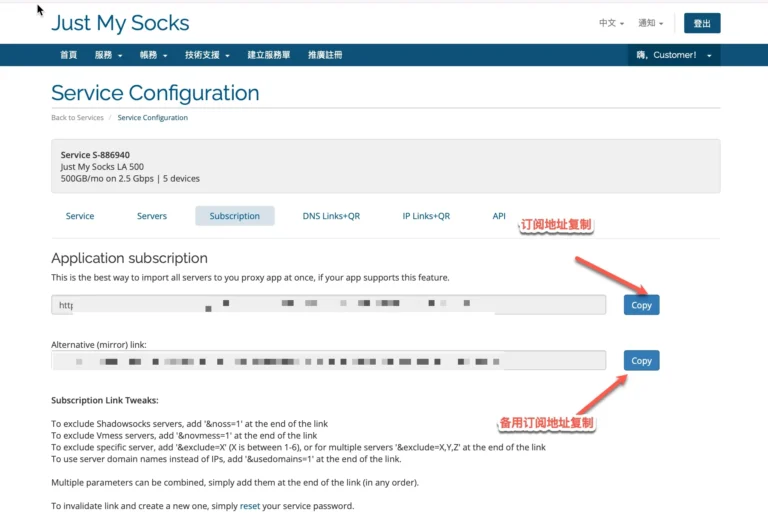The width and height of the screenshot is (768, 529).
Task: Click the 登出 logout button
Action: 702,23
